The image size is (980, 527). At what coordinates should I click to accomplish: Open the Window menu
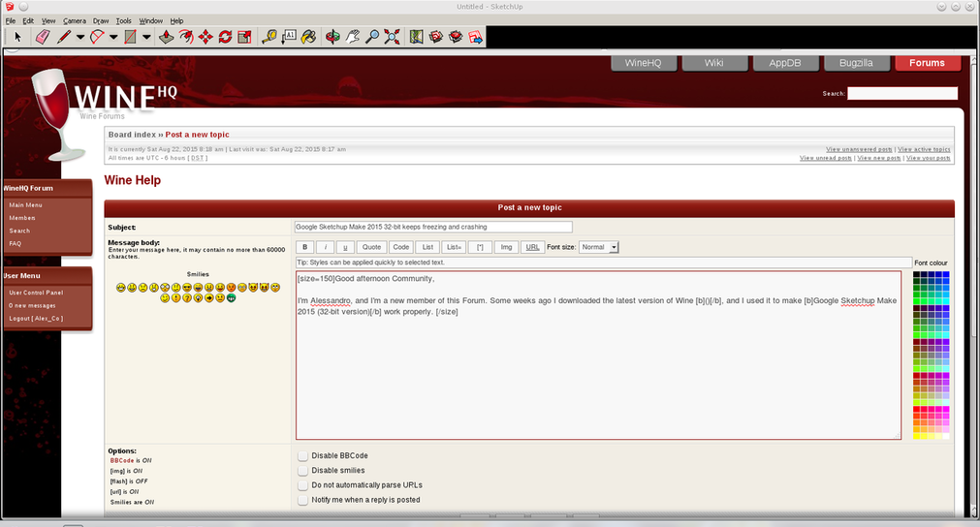(x=150, y=20)
